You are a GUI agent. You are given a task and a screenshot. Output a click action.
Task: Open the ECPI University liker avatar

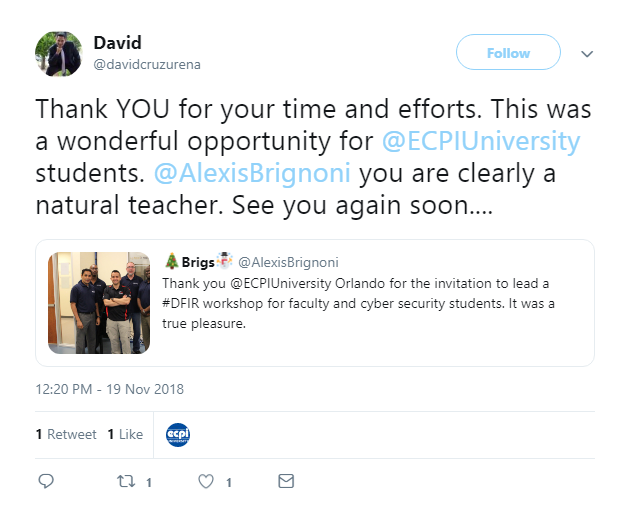coord(178,435)
